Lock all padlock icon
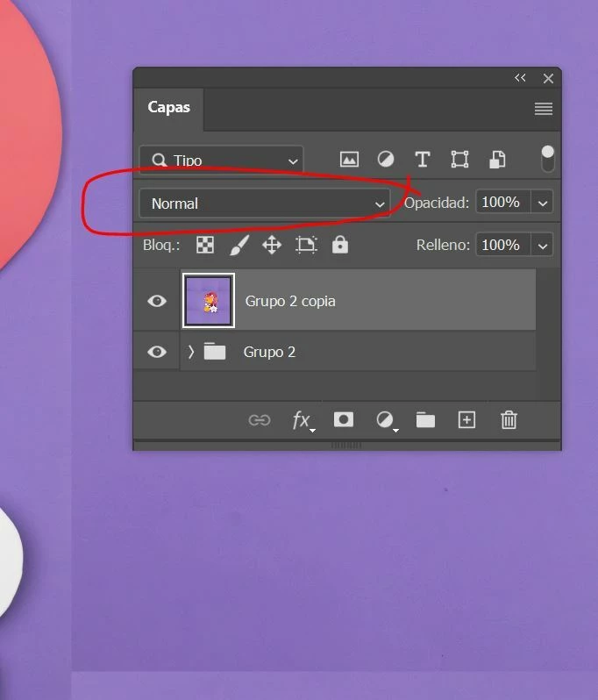 340,244
